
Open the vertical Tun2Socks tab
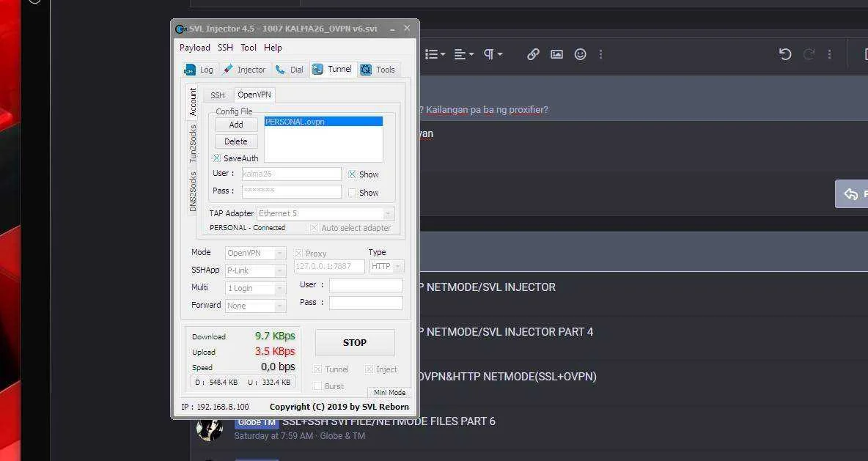tap(193, 144)
